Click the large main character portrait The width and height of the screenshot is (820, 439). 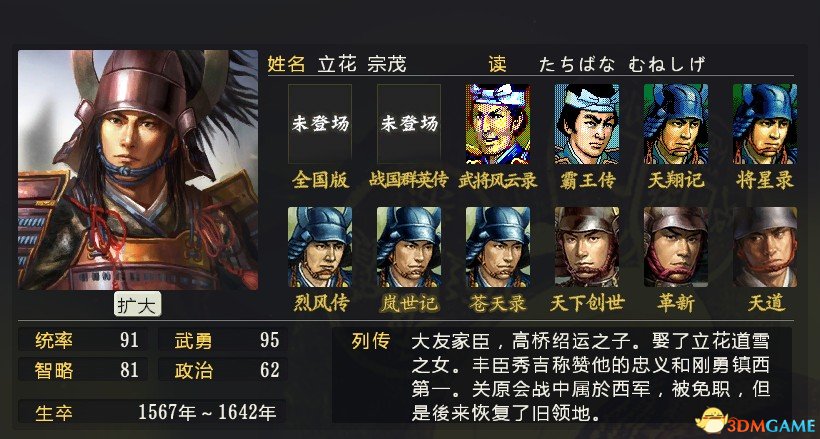138,170
